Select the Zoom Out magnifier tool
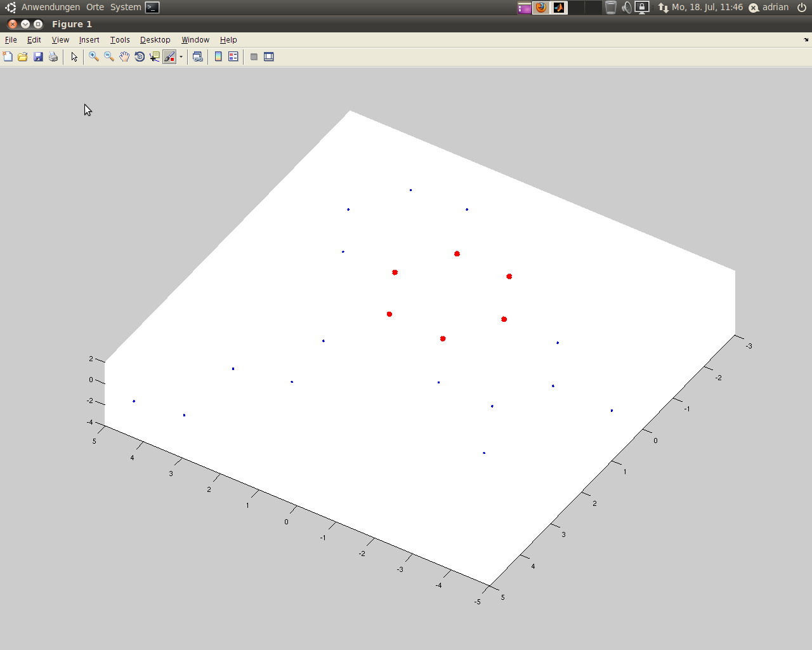The image size is (812, 650). (x=109, y=57)
